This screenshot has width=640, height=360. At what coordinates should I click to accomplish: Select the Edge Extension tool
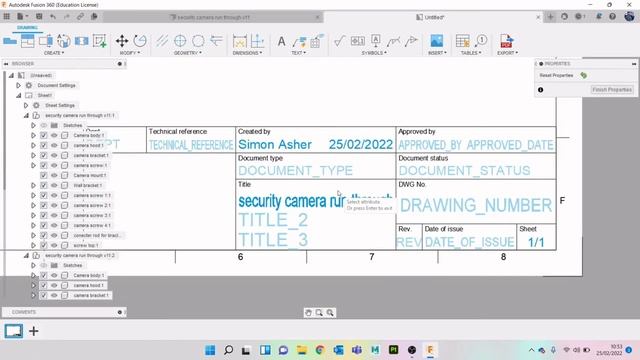click(216, 41)
